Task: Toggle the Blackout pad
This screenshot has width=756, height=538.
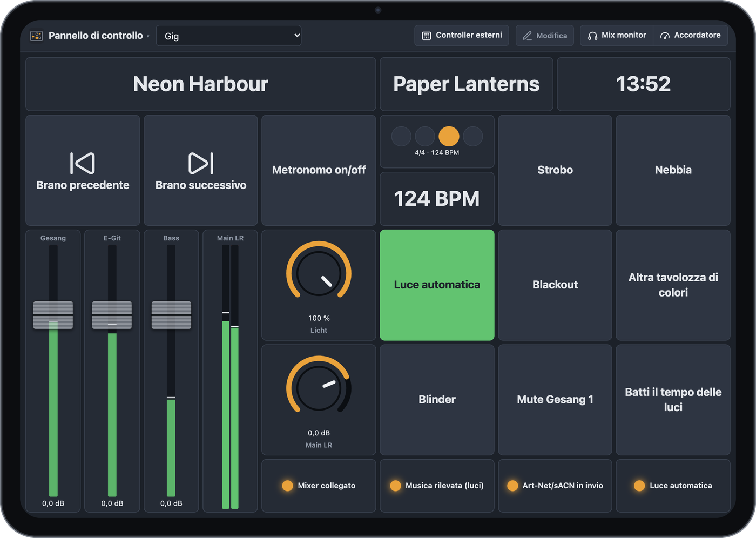Action: pyautogui.click(x=555, y=285)
